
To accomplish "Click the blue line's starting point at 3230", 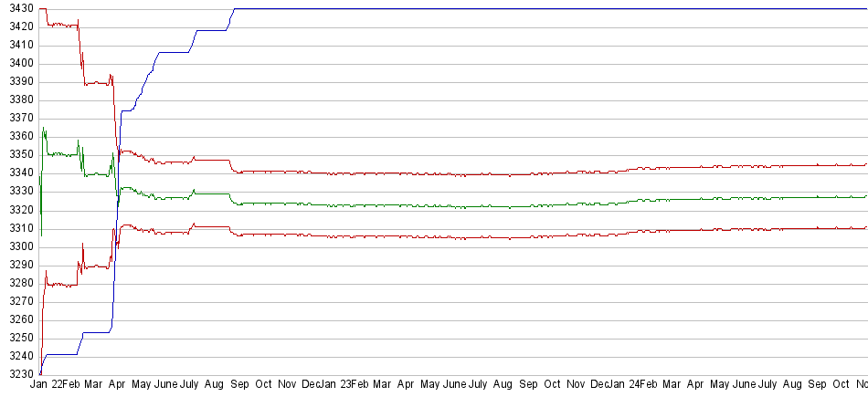I will 40,374.
